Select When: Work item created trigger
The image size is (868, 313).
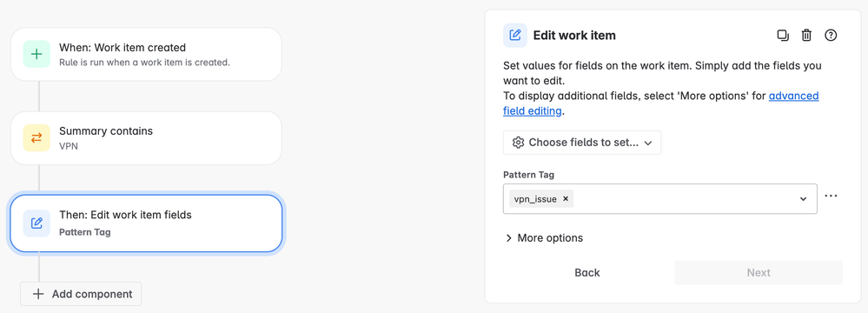(x=146, y=54)
